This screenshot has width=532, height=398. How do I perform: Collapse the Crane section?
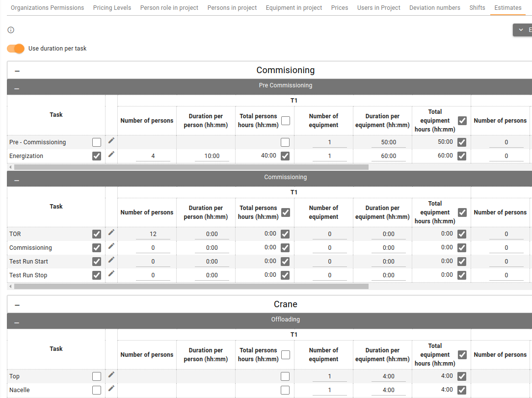point(17,305)
